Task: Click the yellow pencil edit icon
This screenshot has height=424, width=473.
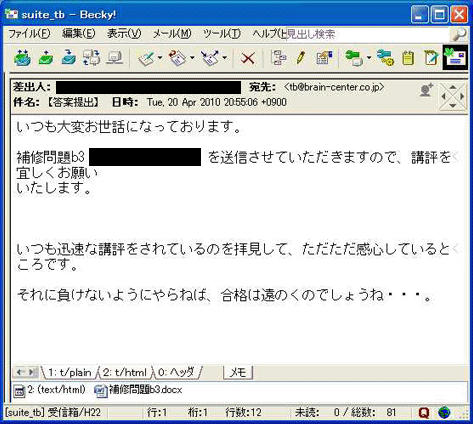Action: click(x=300, y=58)
